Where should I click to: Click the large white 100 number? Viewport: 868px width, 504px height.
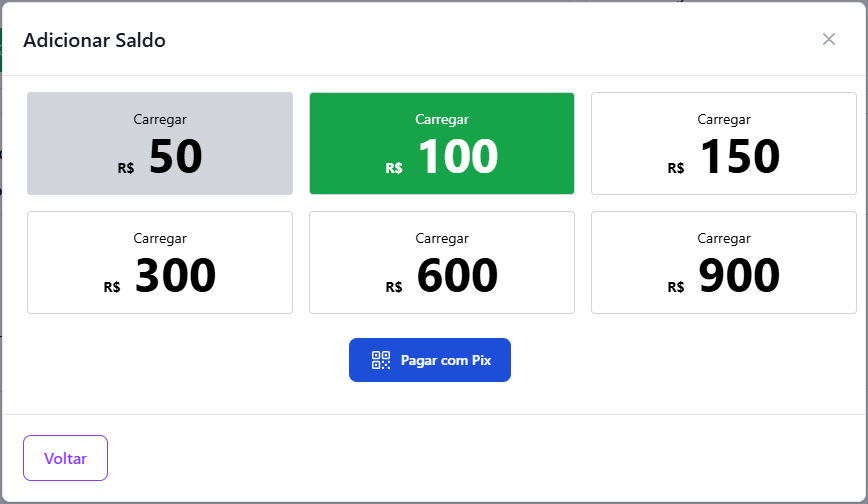point(457,156)
